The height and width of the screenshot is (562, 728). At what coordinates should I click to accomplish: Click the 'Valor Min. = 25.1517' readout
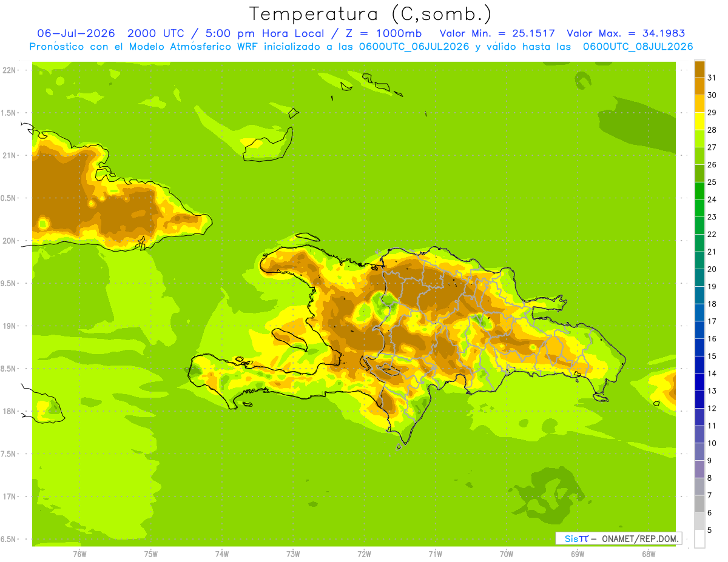[x=497, y=33]
